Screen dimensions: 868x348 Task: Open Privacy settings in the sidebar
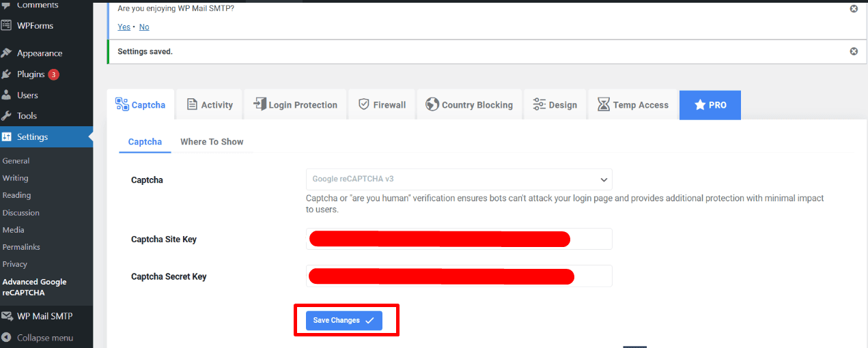[14, 264]
